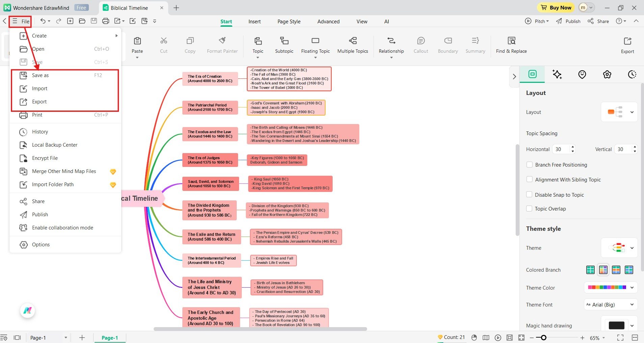This screenshot has height=343, width=644.
Task: Open Local Backup Center from File menu
Action: [54, 145]
